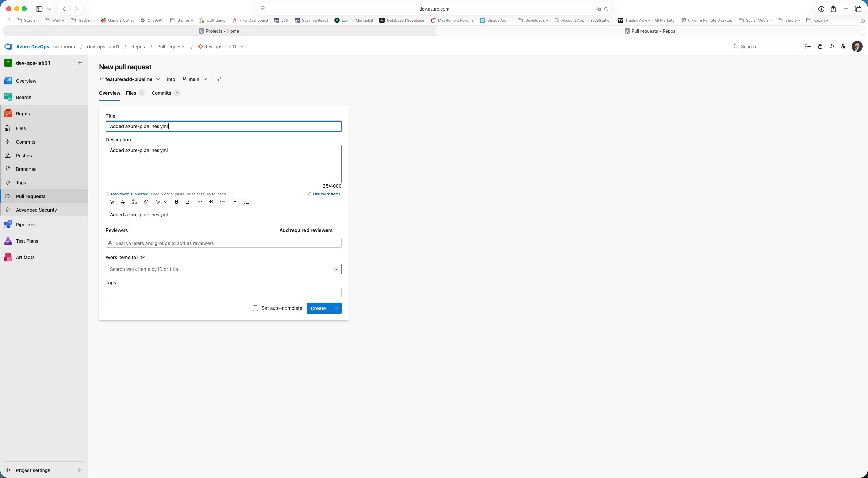
Task: Collapse the sidebar with double chevron
Action: [80, 470]
